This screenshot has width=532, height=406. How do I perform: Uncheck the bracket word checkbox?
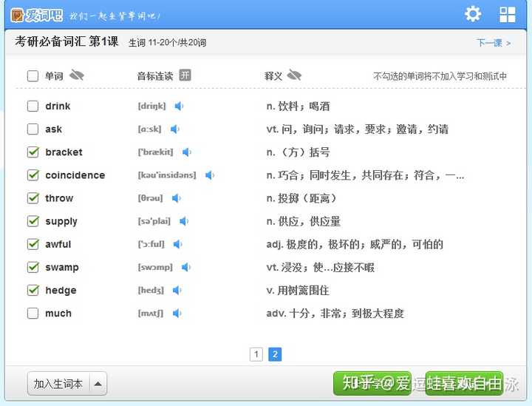pyautogui.click(x=33, y=152)
